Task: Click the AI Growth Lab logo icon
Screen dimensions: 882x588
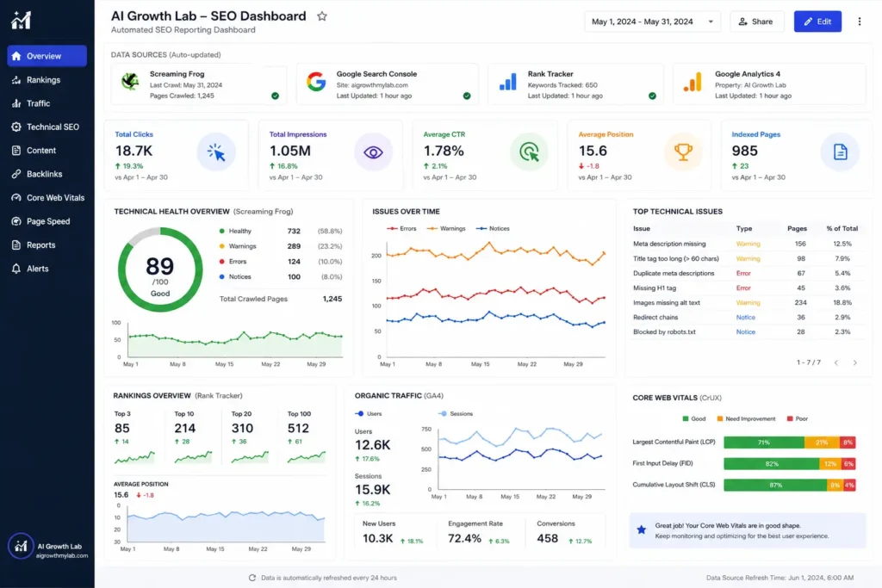Action: 21,21
